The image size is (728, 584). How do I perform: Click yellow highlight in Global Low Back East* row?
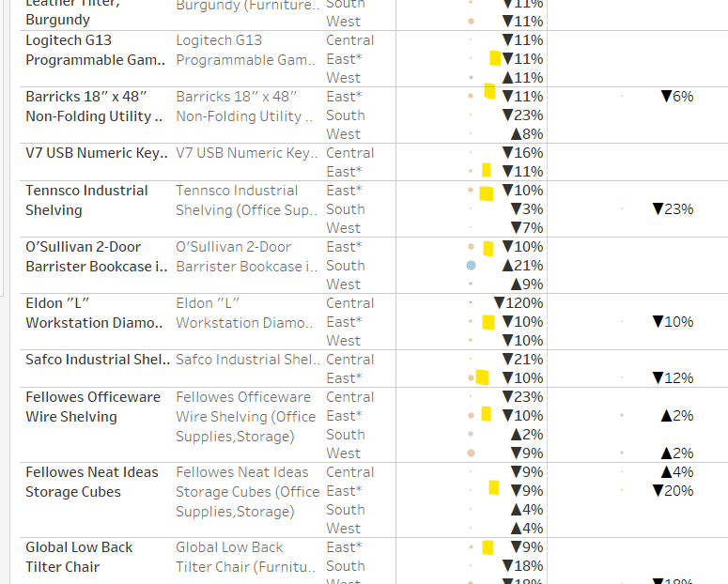coord(488,547)
